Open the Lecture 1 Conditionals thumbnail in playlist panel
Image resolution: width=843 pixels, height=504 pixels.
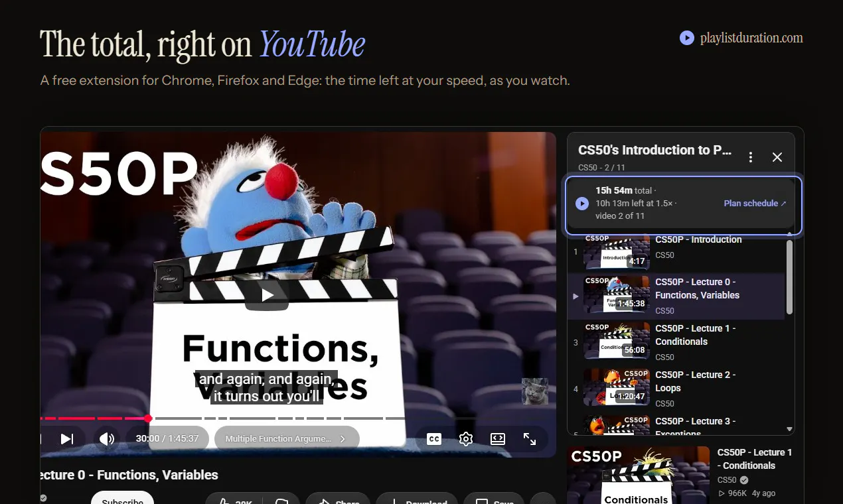(x=617, y=341)
